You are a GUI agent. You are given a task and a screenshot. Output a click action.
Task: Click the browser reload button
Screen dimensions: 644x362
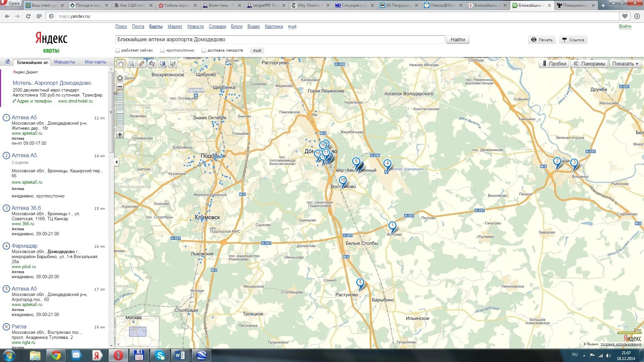click(x=28, y=16)
